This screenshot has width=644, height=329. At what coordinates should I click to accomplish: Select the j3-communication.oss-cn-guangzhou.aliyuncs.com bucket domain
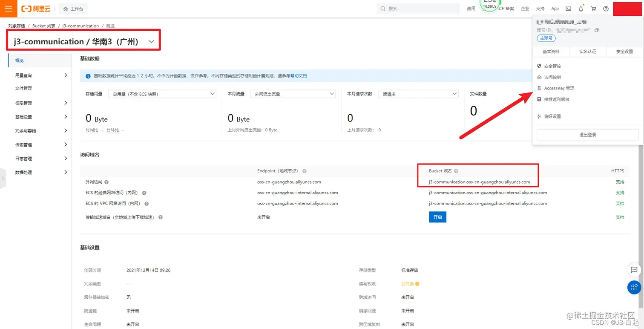click(480, 182)
